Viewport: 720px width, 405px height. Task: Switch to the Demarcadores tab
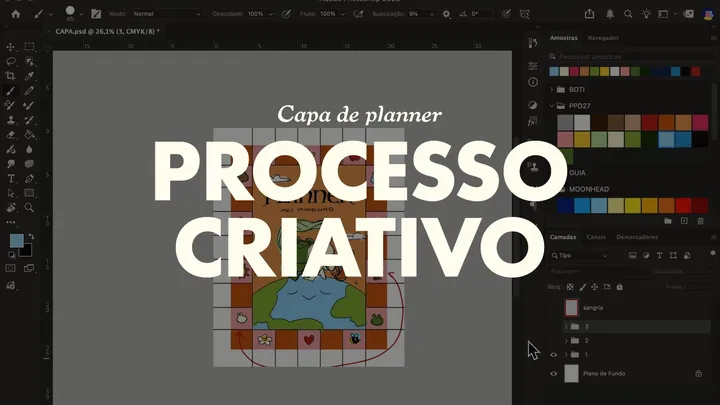pos(637,237)
